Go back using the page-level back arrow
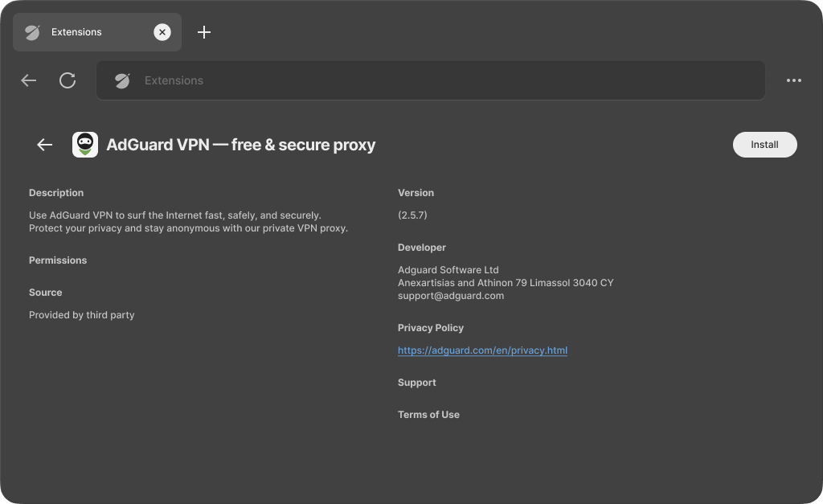 click(x=45, y=145)
